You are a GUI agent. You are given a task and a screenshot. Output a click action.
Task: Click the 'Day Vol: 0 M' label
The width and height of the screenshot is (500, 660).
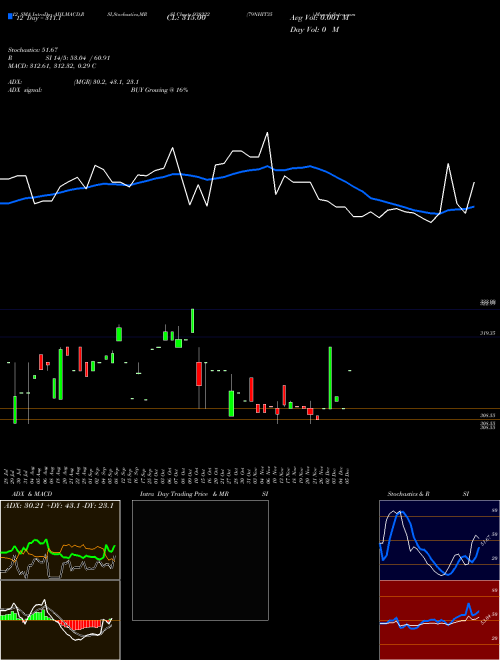point(314,30)
